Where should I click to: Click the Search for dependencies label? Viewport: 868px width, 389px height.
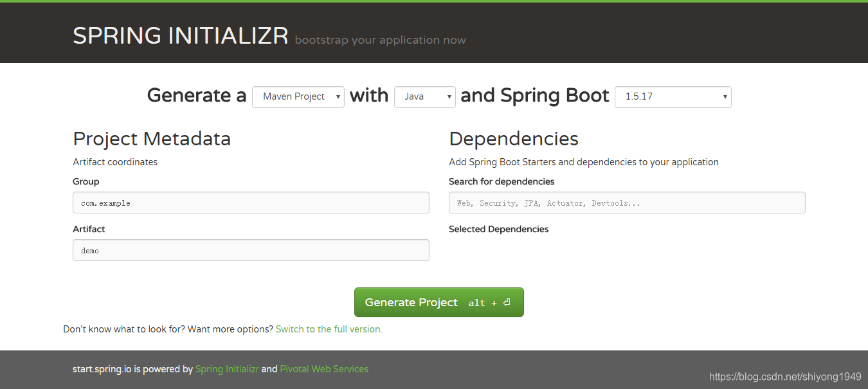click(502, 181)
